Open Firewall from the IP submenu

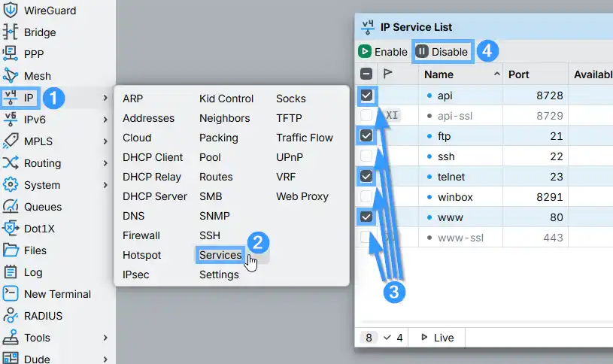tap(141, 235)
